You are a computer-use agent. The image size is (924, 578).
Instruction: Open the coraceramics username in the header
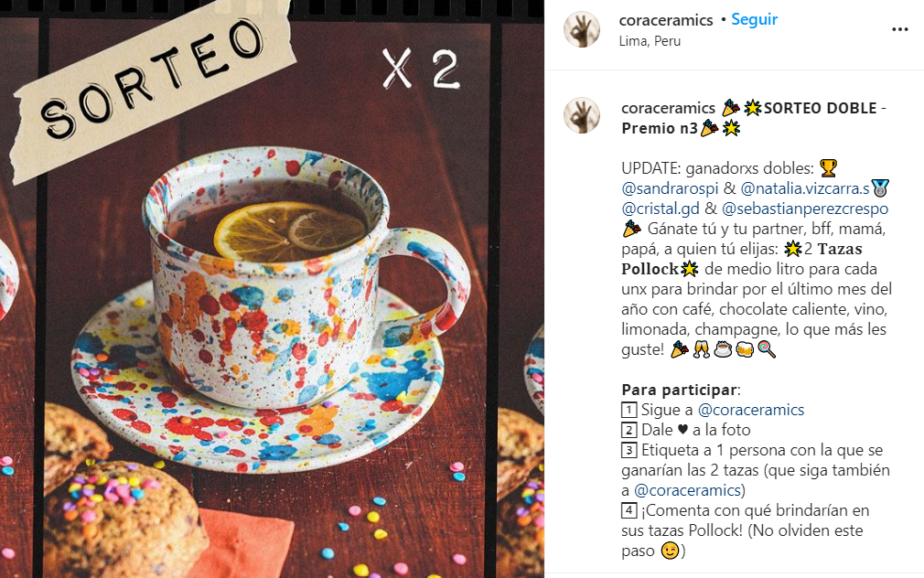coord(666,20)
